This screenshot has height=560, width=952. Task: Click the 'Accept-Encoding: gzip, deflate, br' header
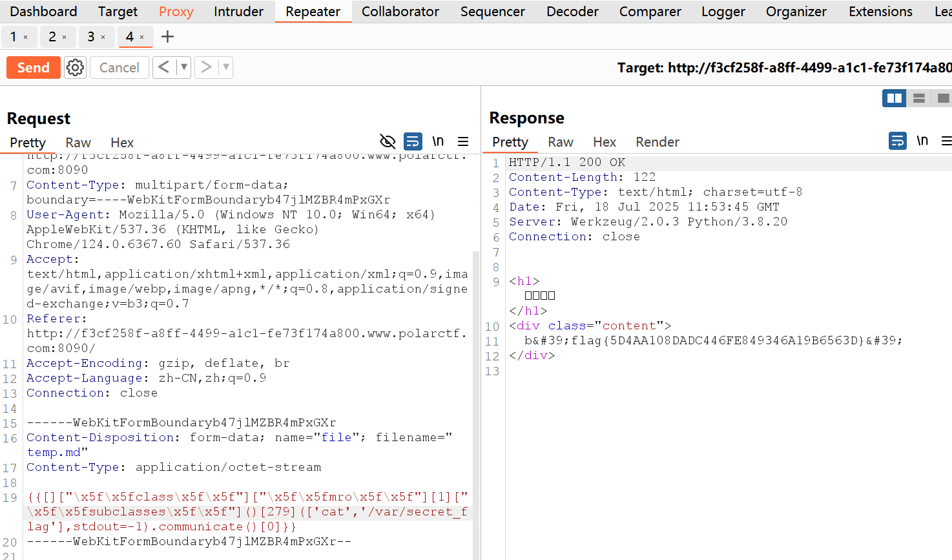(x=158, y=363)
